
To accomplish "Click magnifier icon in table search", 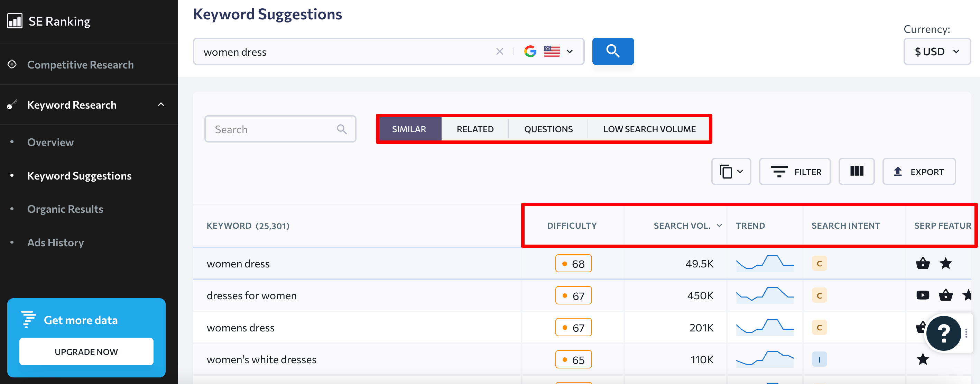I will [x=342, y=129].
